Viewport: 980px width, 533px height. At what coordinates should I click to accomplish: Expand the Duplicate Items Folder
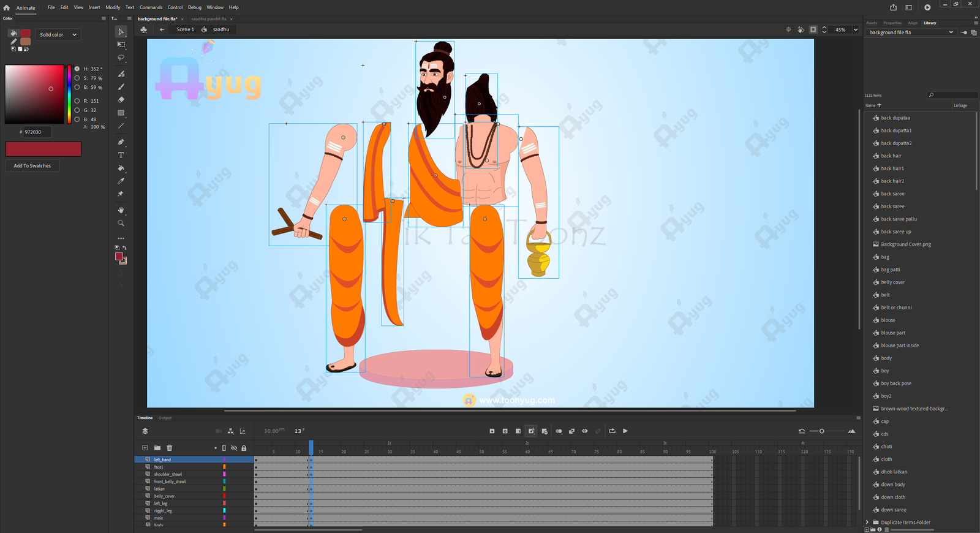pos(867,523)
